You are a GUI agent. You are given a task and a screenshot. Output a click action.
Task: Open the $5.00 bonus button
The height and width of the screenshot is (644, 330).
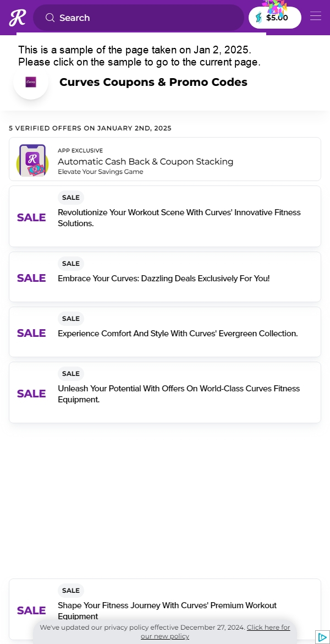pyautogui.click(x=275, y=18)
